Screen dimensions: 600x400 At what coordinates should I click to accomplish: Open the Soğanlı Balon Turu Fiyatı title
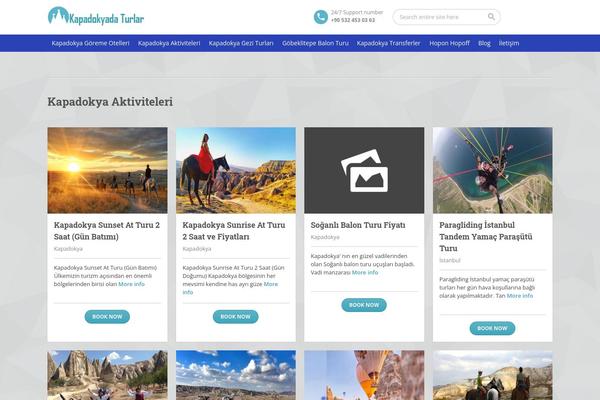358,225
